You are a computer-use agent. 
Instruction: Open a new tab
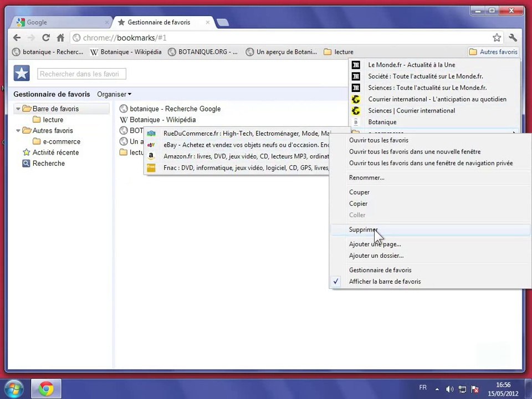point(223,23)
